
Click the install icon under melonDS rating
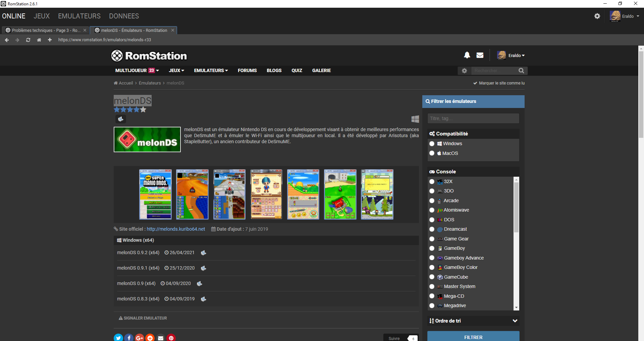[x=121, y=119]
